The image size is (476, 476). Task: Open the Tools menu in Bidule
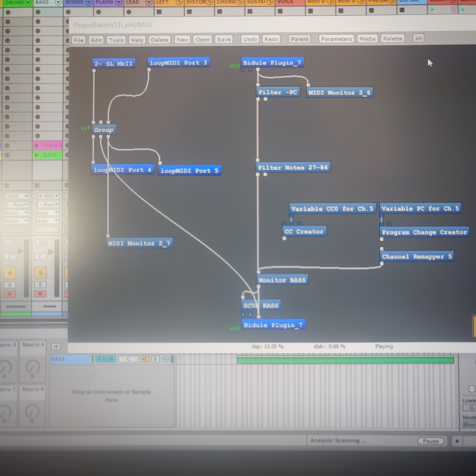[x=116, y=40]
